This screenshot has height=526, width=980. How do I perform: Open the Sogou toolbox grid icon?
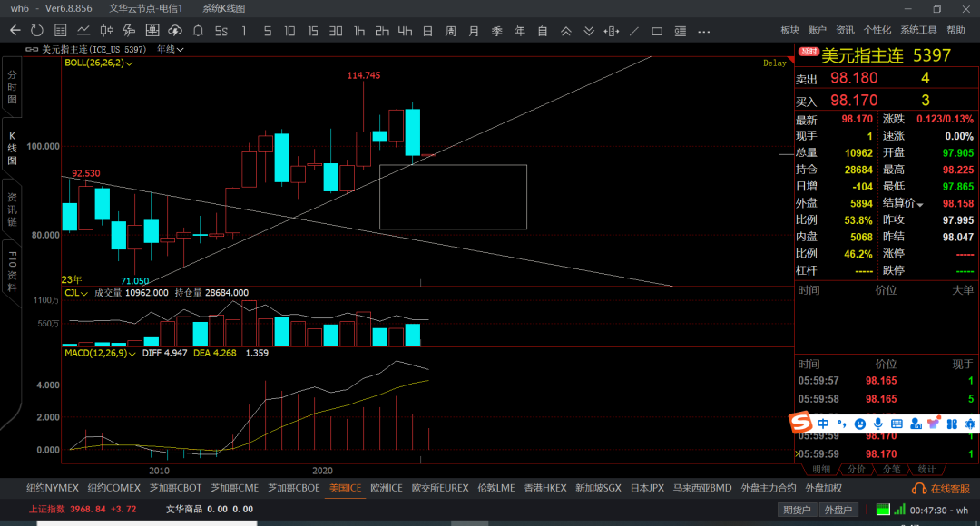point(952,424)
